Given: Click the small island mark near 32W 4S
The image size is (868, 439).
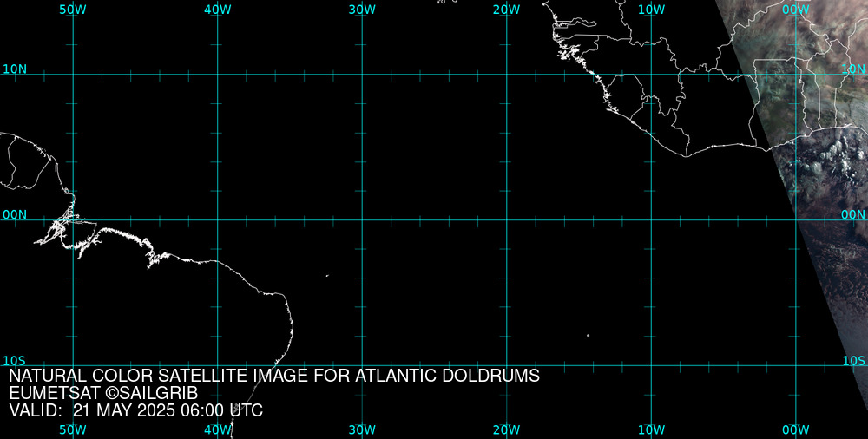Looking at the screenshot, I should [x=327, y=275].
